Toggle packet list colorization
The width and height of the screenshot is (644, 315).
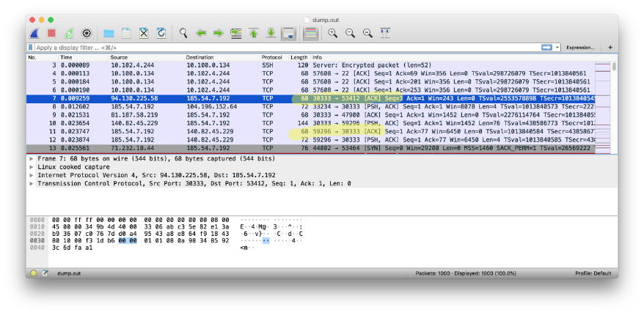click(310, 33)
